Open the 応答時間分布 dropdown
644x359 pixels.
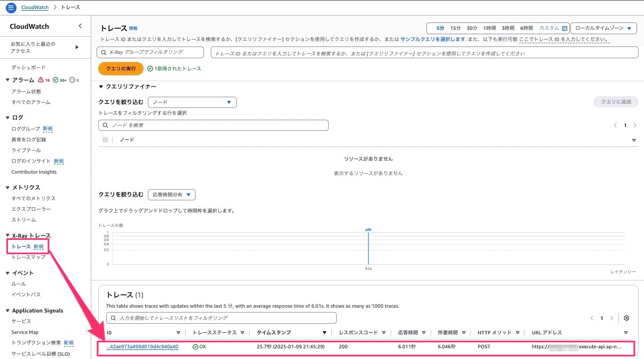(x=172, y=194)
